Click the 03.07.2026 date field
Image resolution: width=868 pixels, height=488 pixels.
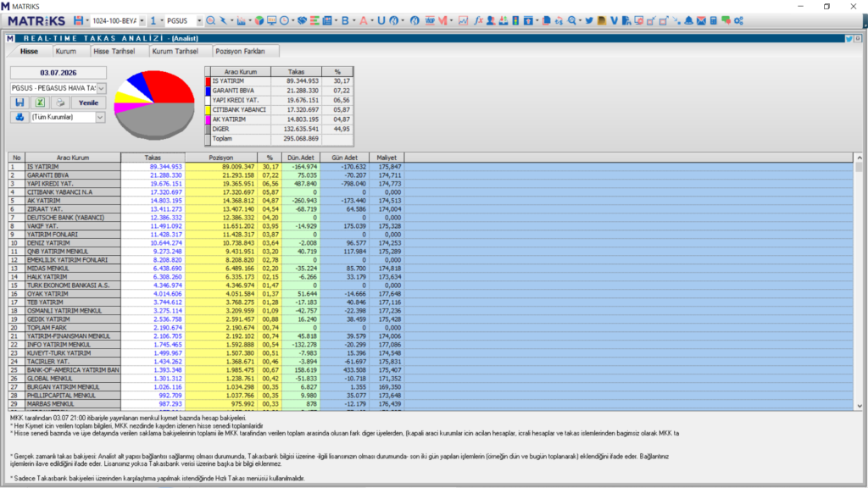pyautogui.click(x=58, y=73)
